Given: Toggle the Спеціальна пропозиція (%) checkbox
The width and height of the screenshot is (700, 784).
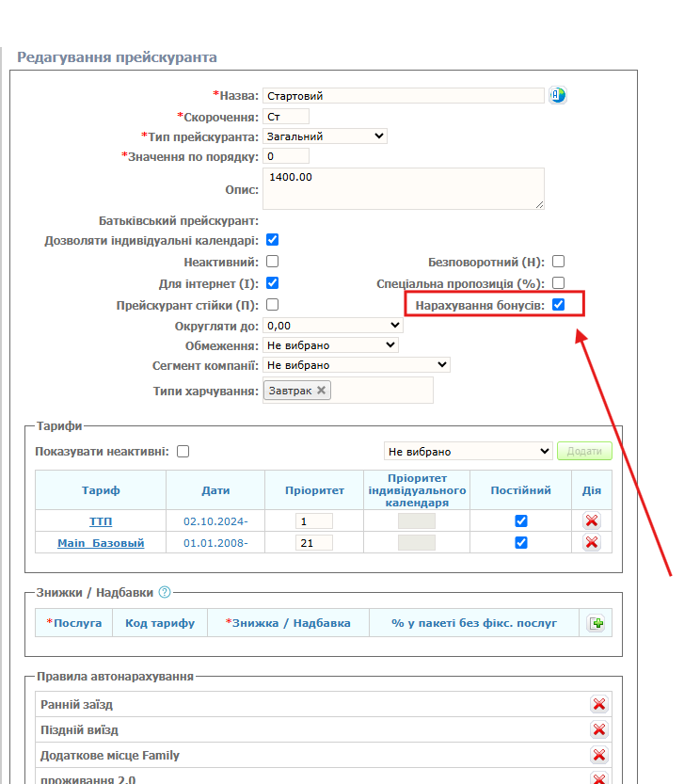Looking at the screenshot, I should (x=559, y=283).
